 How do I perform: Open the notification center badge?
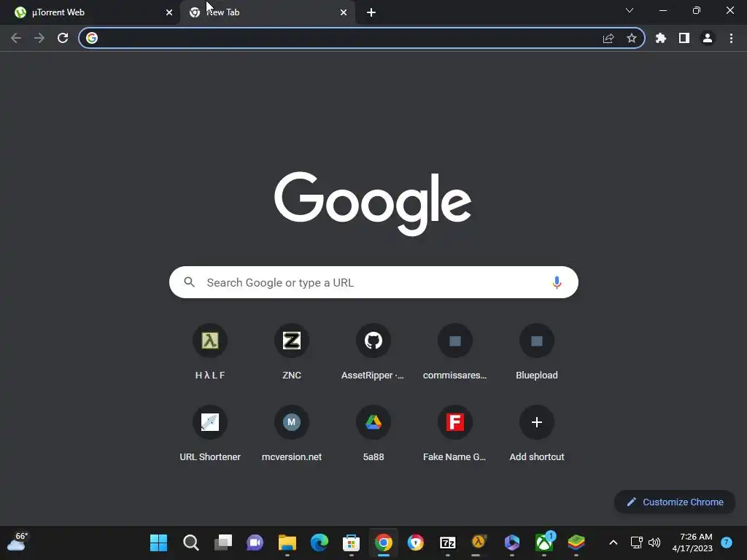(x=727, y=542)
